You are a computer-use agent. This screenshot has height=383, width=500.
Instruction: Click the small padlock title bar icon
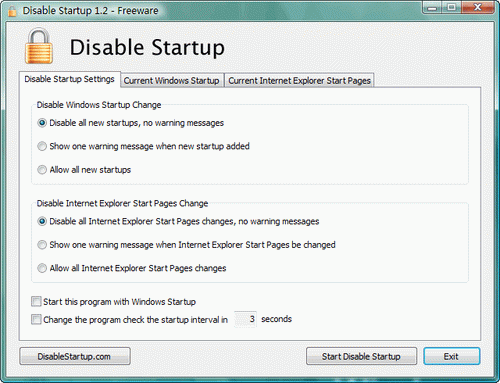[x=12, y=11]
